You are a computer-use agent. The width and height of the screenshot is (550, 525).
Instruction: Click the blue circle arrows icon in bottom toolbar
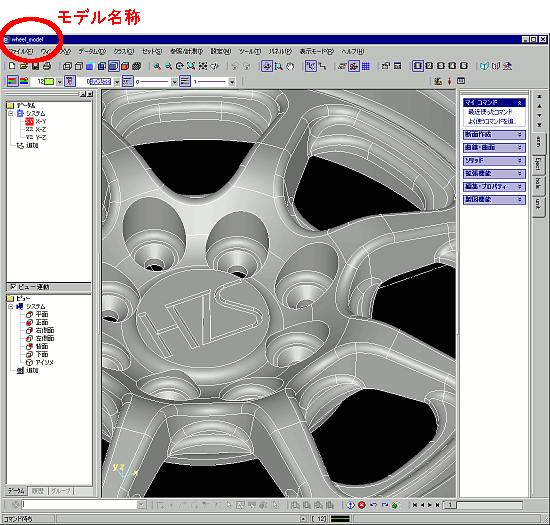pos(350,505)
